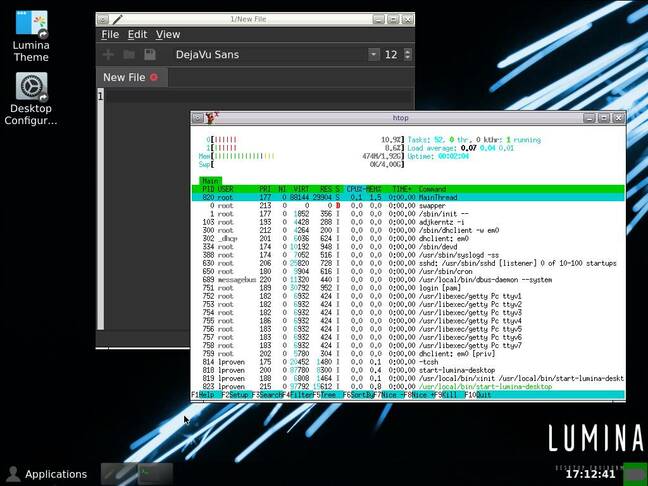
Task: Click F9 Kill in htop footer
Action: [x=448, y=395]
